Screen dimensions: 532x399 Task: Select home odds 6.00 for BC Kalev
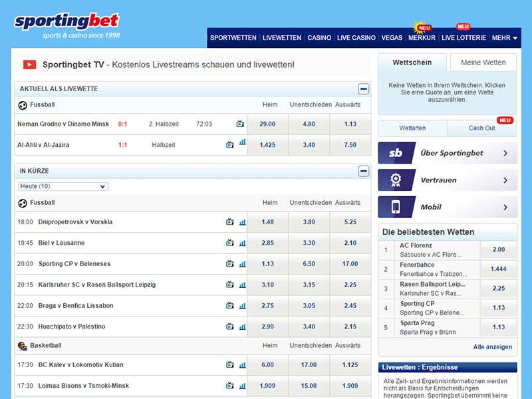tap(267, 364)
